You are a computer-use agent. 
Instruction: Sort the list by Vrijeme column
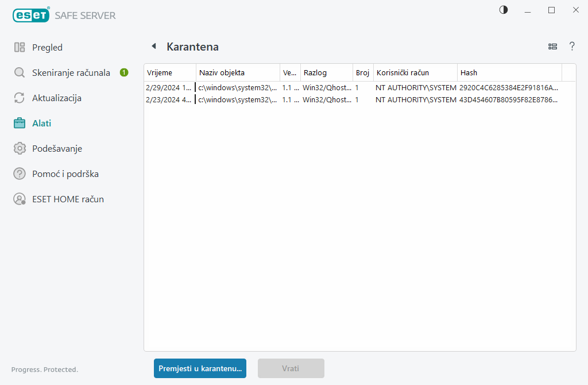coord(169,72)
